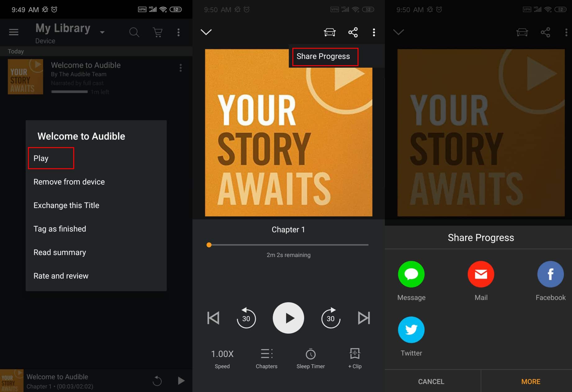Open the mini player Welcome to Audible title
The width and height of the screenshot is (572, 392).
click(x=57, y=377)
